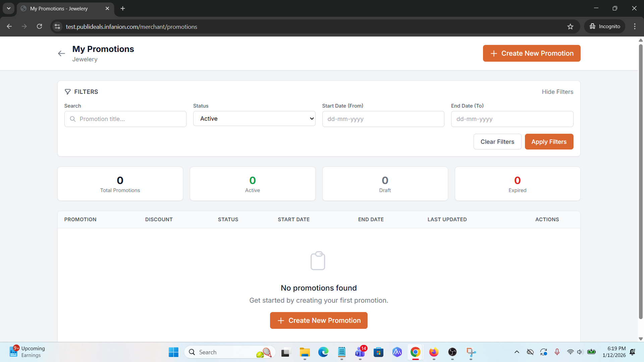The height and width of the screenshot is (362, 644).
Task: Click Clear Filters
Action: pos(497,142)
